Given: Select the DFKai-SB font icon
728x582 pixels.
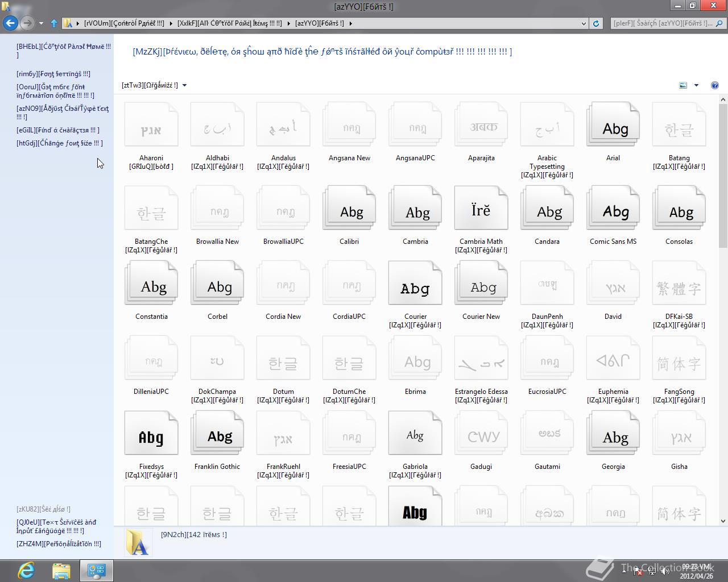Looking at the screenshot, I should (x=679, y=284).
